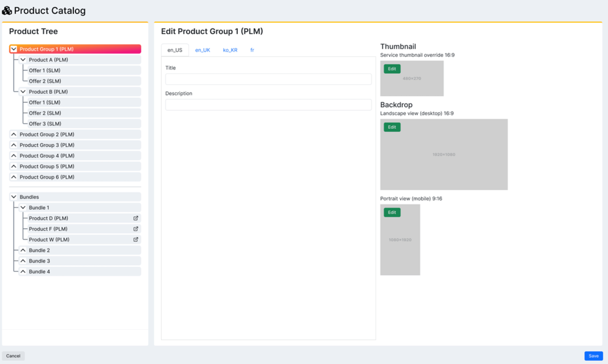Select the Product Group 1 (PLM) highlighted row
Screen dimensions: 608x364
(75, 49)
